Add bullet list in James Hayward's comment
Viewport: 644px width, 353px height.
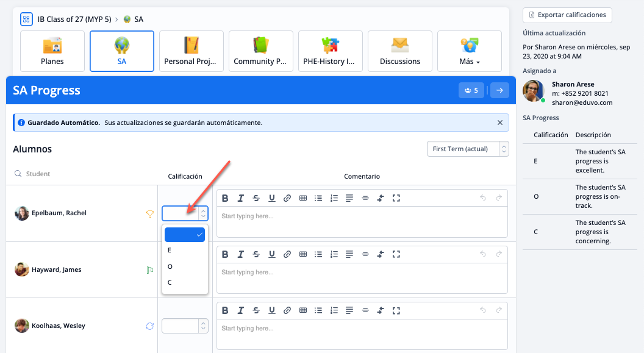318,254
